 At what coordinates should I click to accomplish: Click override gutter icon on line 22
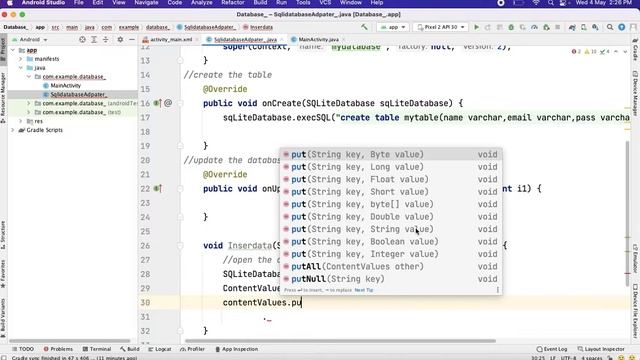pos(157,189)
